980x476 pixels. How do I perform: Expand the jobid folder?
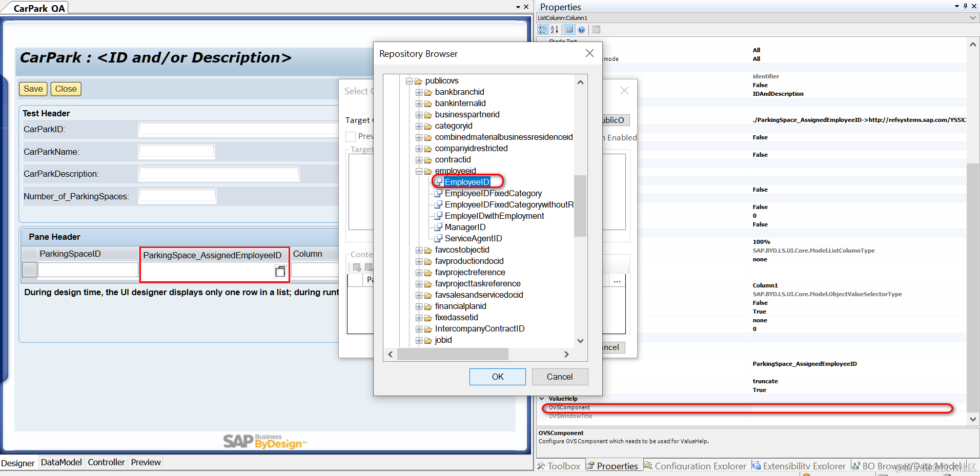[x=419, y=340]
